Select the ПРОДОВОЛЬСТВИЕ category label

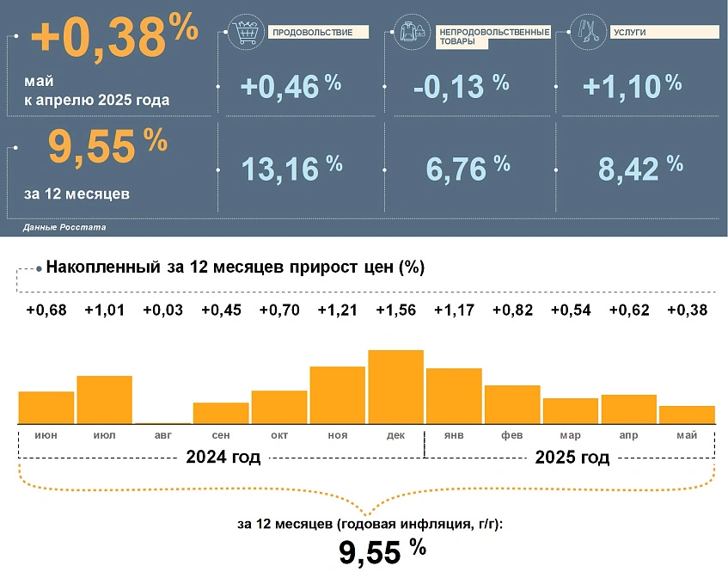pyautogui.click(x=319, y=33)
